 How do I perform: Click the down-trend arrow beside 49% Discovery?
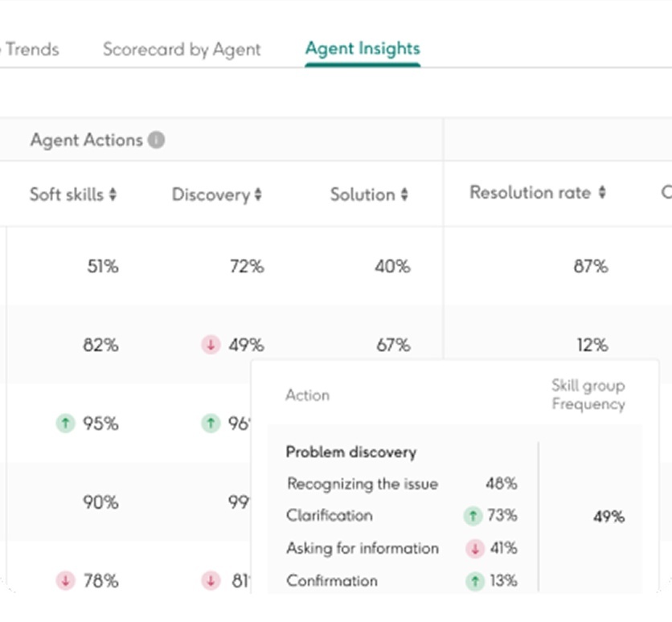tap(211, 345)
